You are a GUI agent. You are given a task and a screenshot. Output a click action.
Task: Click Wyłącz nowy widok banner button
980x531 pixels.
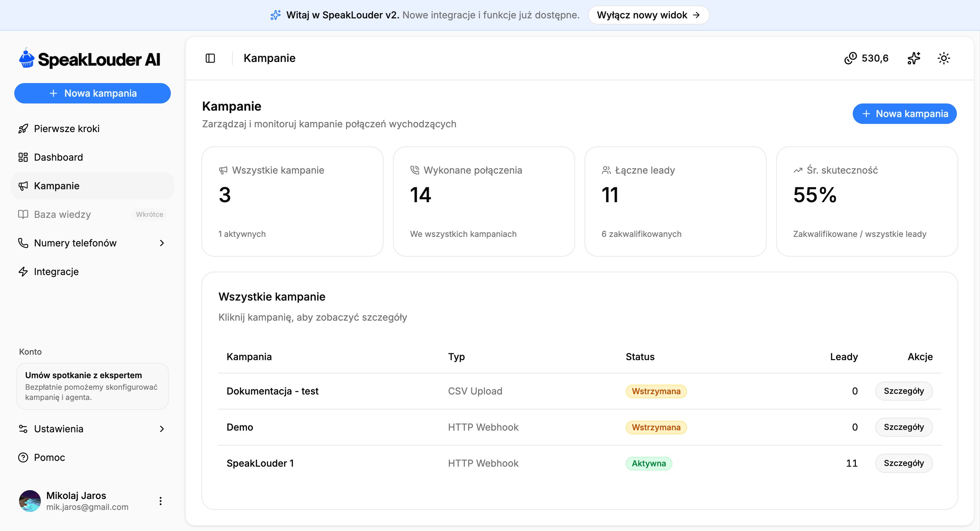pos(648,15)
